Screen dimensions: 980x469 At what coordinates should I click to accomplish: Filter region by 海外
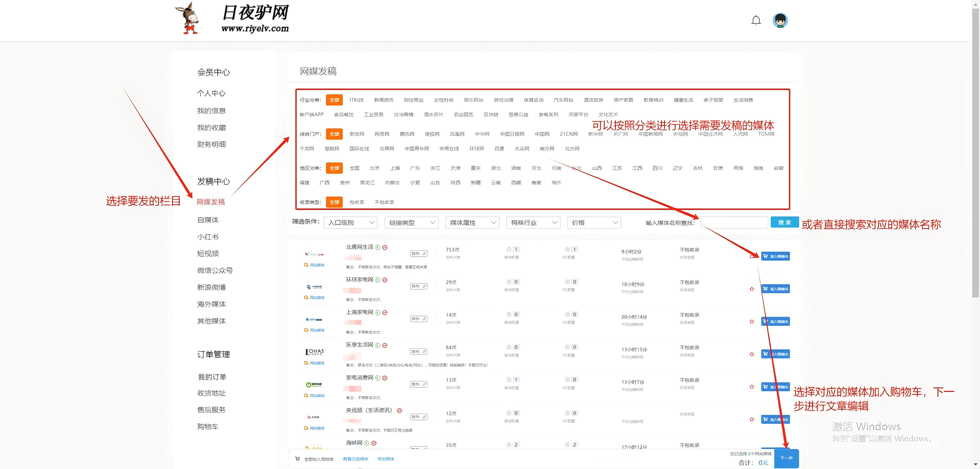click(x=556, y=183)
